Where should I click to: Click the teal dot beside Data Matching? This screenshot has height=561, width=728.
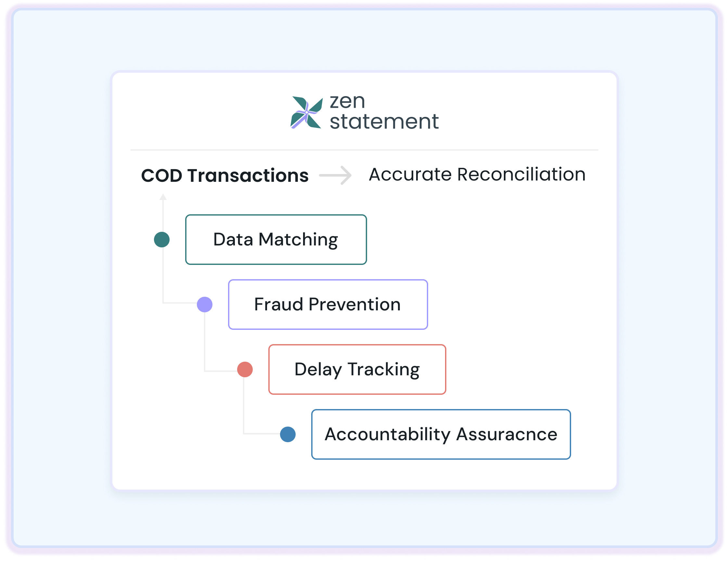162,240
